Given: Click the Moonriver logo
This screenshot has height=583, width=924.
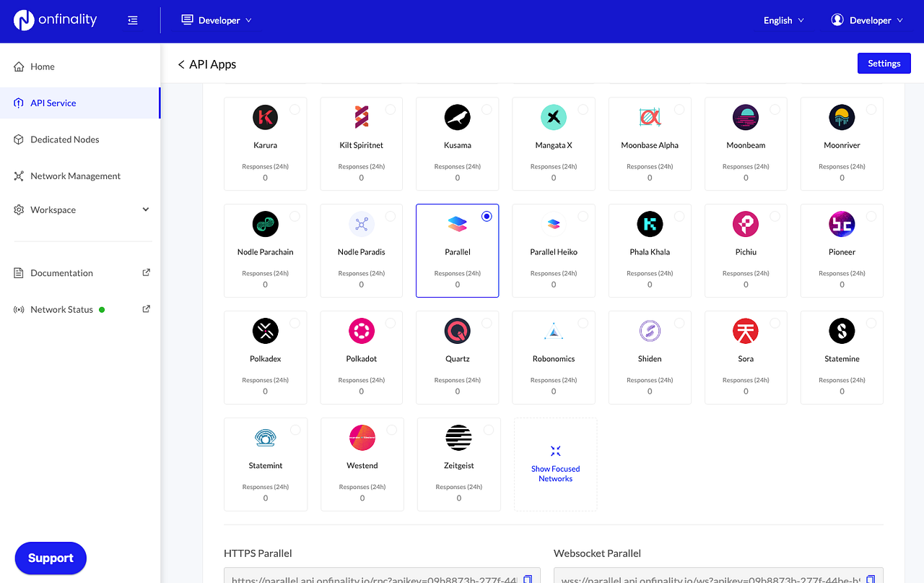Looking at the screenshot, I should pyautogui.click(x=842, y=117).
